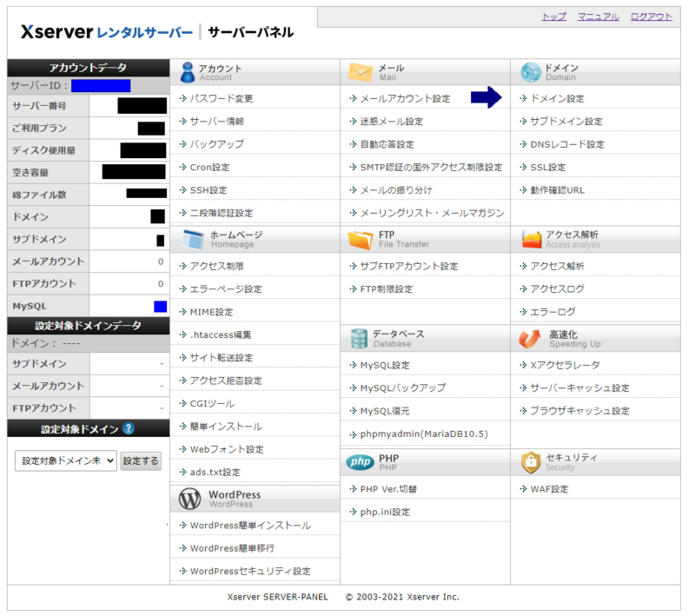This screenshot has width=695, height=616.
Task: Open メーリングリスト・メールマガジン
Action: (x=432, y=213)
